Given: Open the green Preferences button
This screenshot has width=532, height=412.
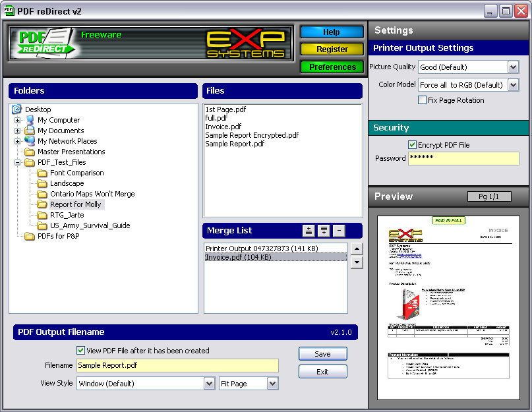Looking at the screenshot, I should 332,67.
